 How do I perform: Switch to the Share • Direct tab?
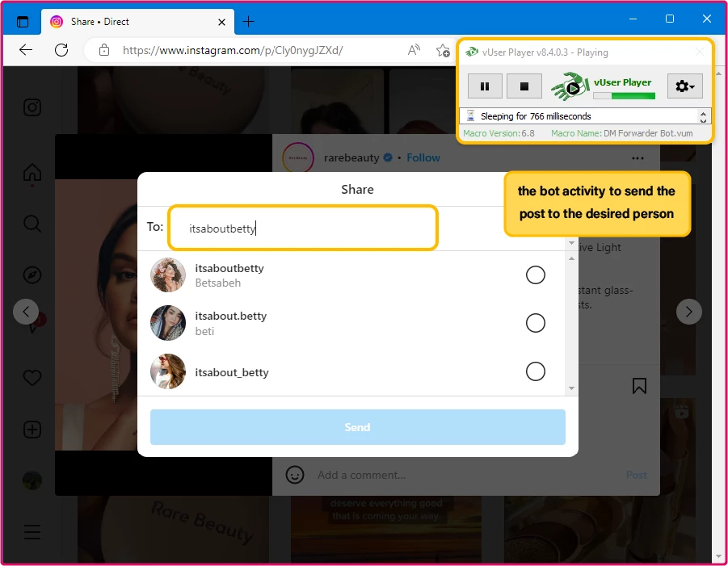pyautogui.click(x=138, y=21)
